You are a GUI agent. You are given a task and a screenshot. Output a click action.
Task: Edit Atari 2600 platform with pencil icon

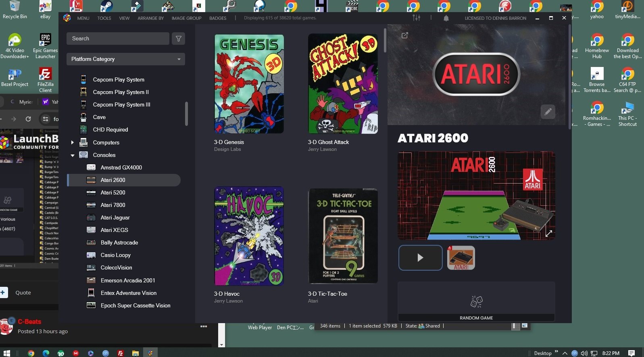click(x=548, y=112)
